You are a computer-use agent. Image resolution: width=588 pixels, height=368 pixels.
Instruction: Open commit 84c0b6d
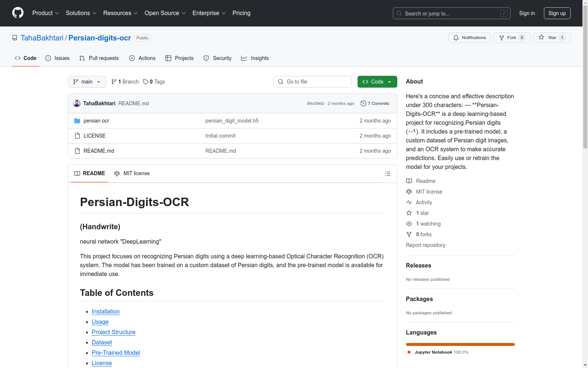pyautogui.click(x=315, y=103)
